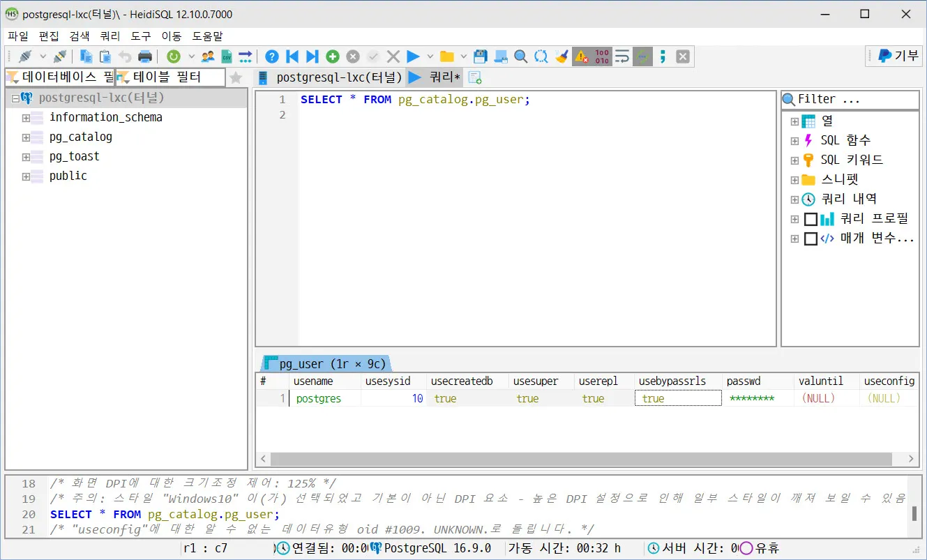Expand the 스니펫 folder node

[795, 179]
